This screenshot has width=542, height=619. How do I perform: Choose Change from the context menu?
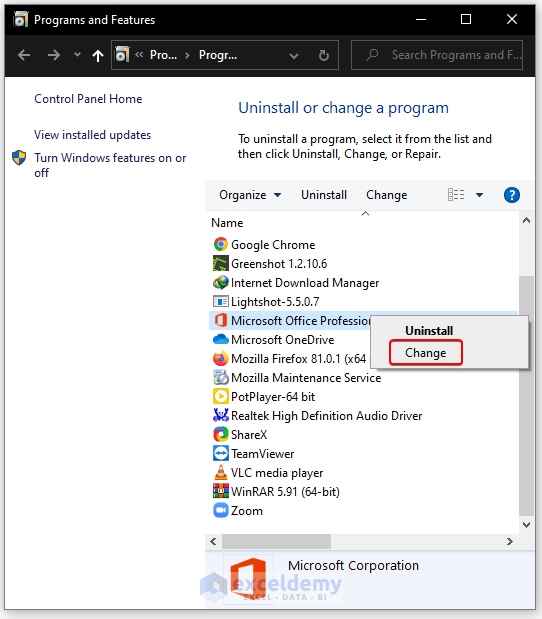point(426,353)
